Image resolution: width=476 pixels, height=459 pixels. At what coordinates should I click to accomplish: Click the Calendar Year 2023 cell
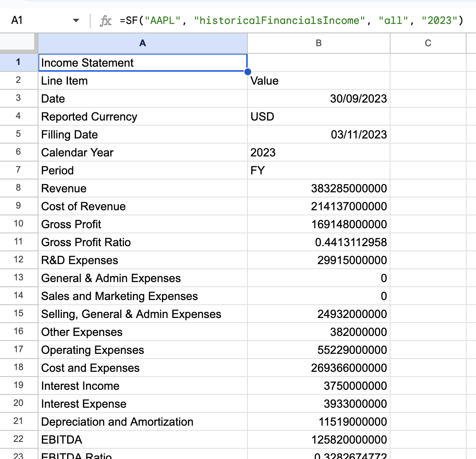click(x=318, y=152)
